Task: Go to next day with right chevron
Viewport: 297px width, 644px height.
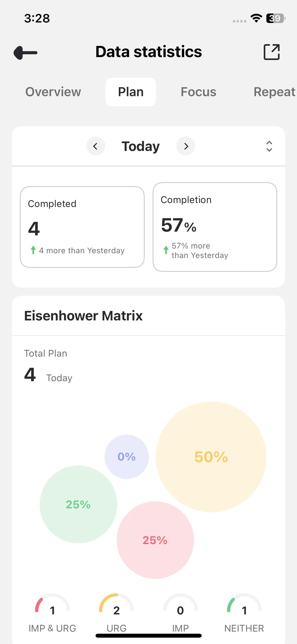Action: 186,146
